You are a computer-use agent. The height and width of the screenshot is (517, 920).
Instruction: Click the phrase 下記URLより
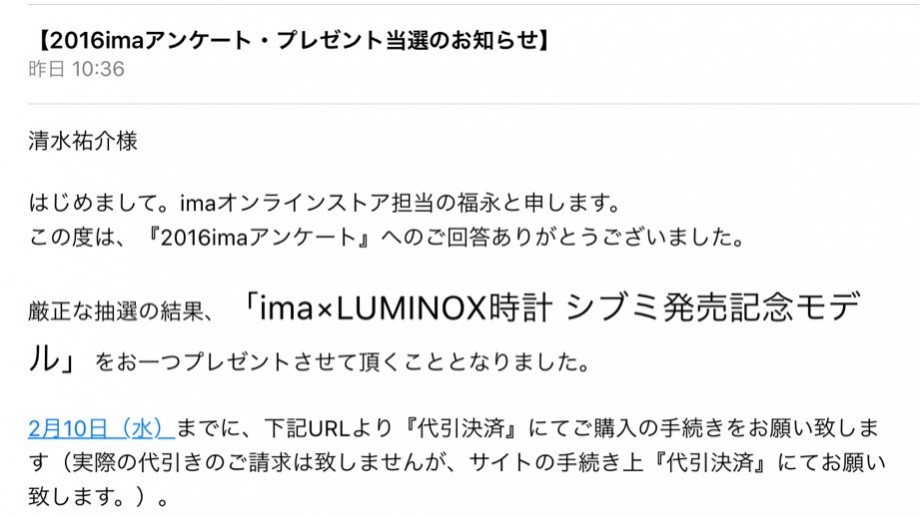(x=329, y=428)
